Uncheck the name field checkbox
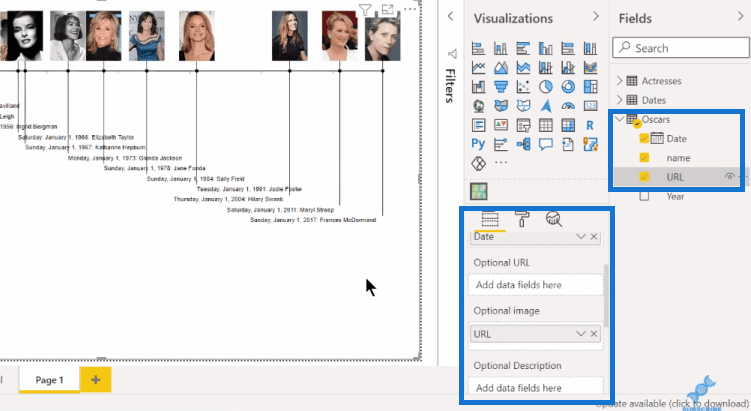Screen dimensions: 751x411 (644, 158)
